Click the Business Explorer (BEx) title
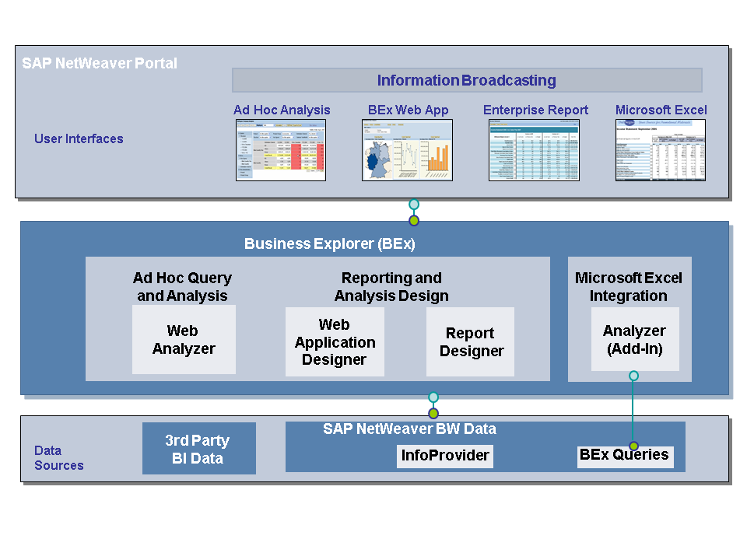747x560 pixels. pyautogui.click(x=330, y=243)
